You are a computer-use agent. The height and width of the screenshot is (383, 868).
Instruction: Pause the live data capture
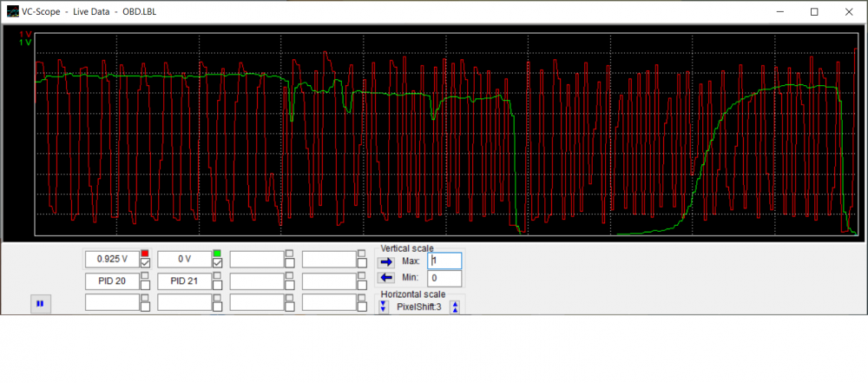click(41, 304)
